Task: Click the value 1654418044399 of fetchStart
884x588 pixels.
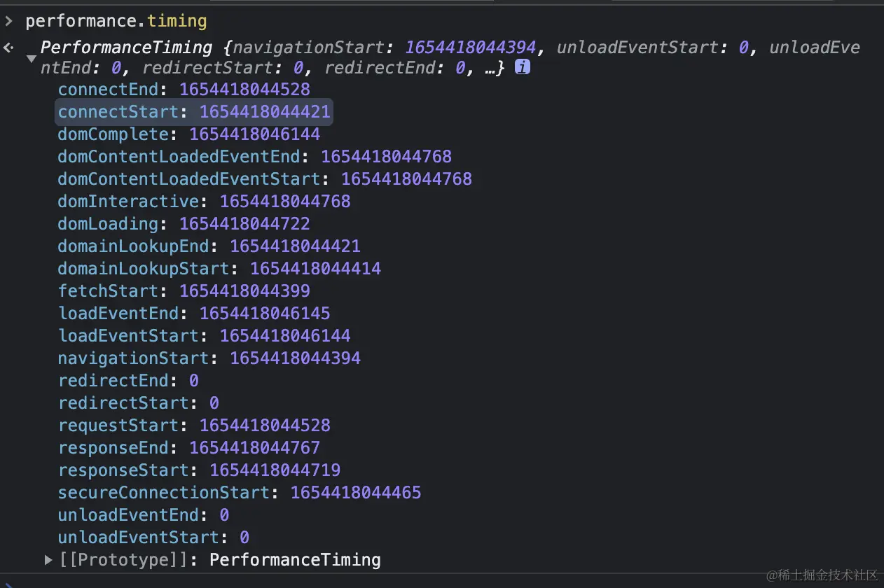Action: click(244, 291)
